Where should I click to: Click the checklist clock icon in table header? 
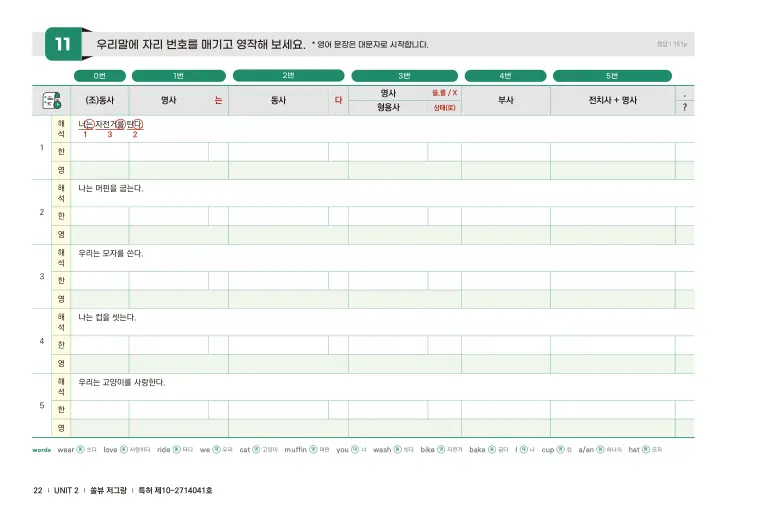click(x=52, y=100)
